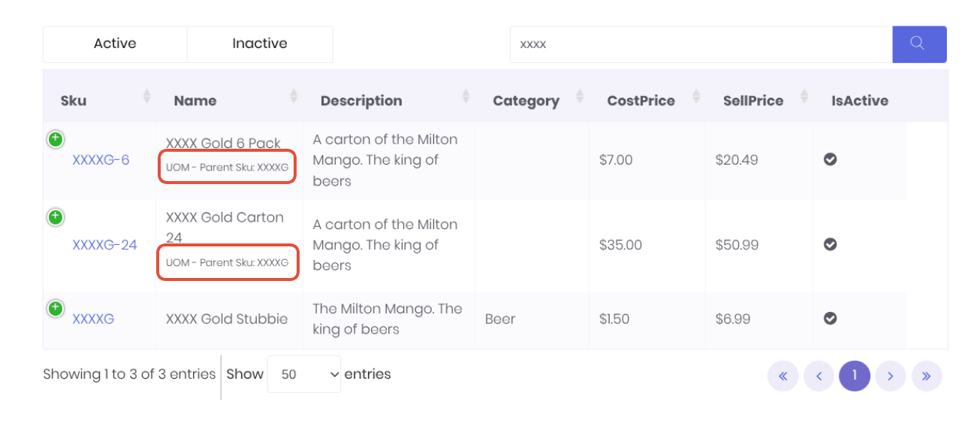Toggle IsActive checkmark for XXXX Gold 6 Pack
This screenshot has width=980, height=426.
click(x=830, y=159)
